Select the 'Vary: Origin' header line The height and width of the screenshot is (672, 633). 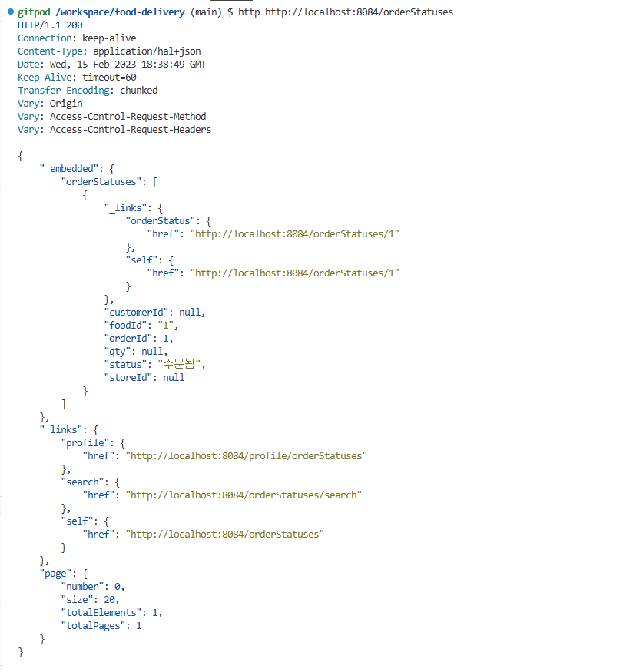50,104
